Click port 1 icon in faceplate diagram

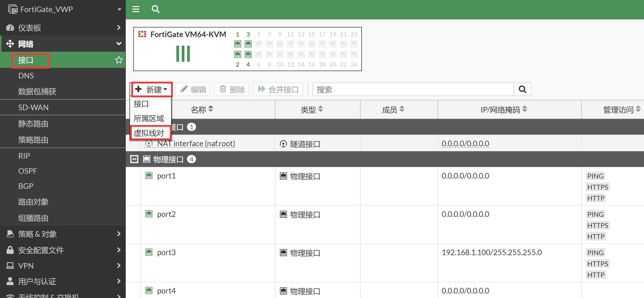click(237, 44)
